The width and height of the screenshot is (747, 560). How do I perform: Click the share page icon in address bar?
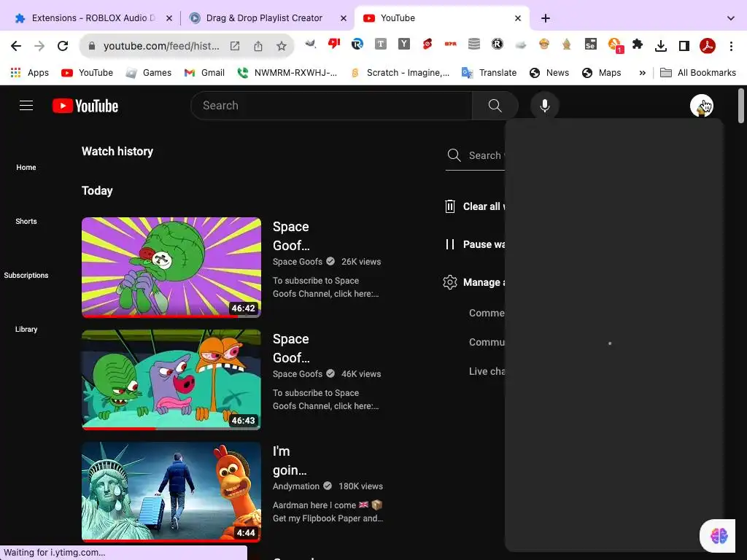[258, 46]
